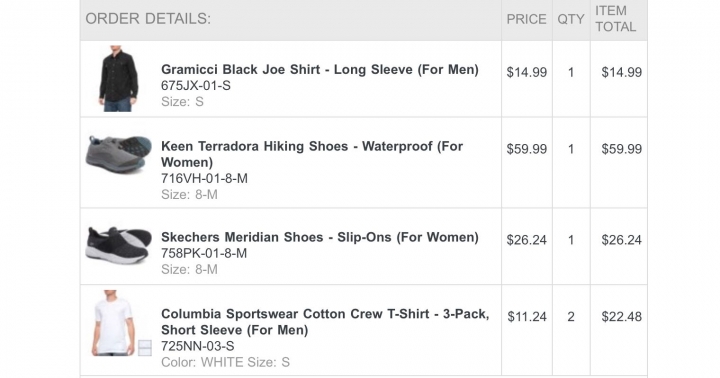Screen dimensions: 720x378
Task: Select item code 758PK-01-8-M
Action: pyautogui.click(x=204, y=254)
